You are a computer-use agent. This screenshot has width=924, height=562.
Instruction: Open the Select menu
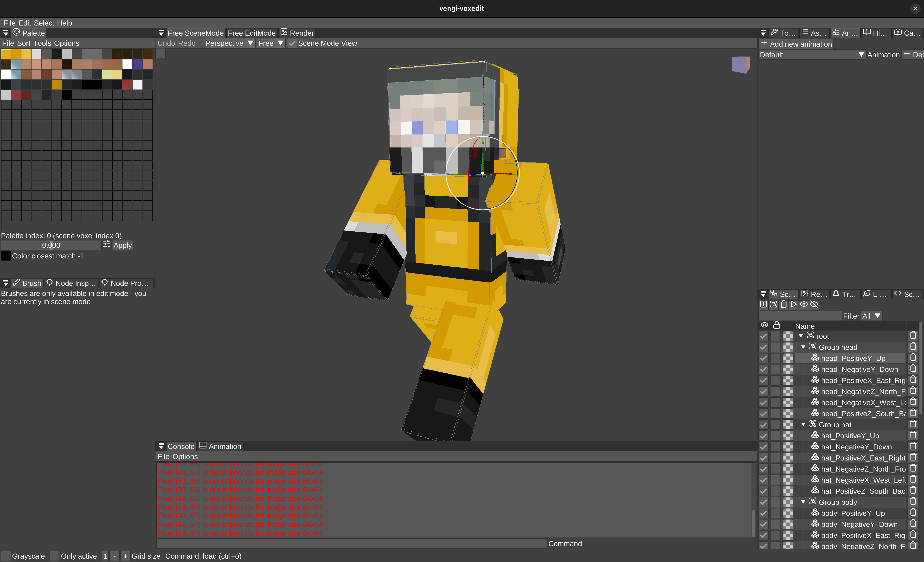pyautogui.click(x=44, y=23)
